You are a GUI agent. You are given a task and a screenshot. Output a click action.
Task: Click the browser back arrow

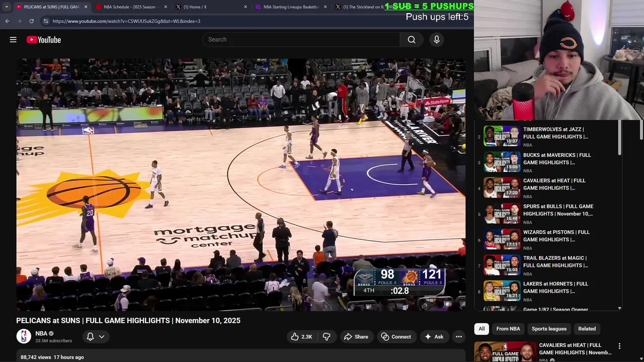[x=8, y=21]
